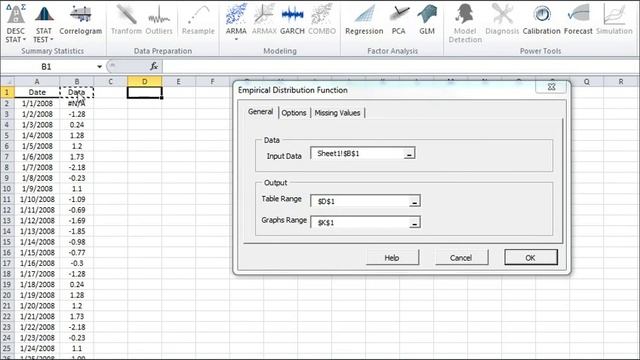Open the Transform data preparation tool
This screenshot has width=640, height=360.
tap(126, 20)
